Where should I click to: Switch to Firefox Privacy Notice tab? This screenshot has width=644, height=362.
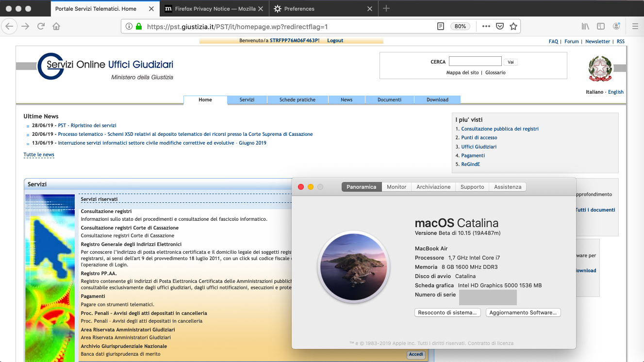(215, 9)
